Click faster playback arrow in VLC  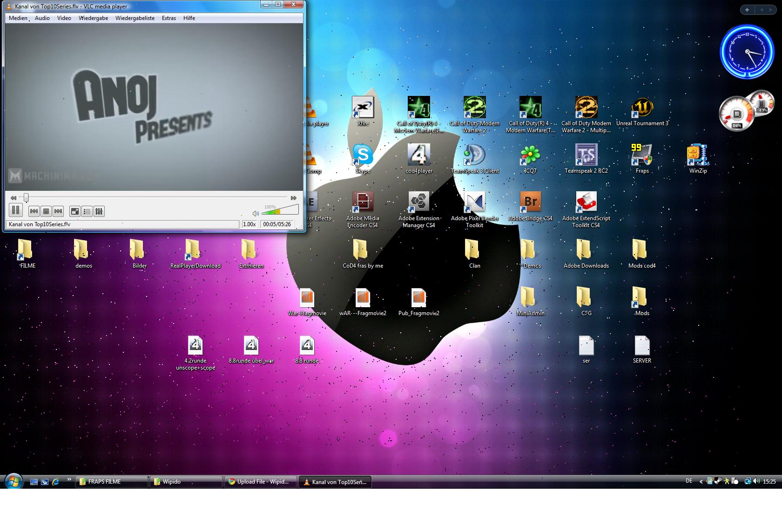point(294,198)
